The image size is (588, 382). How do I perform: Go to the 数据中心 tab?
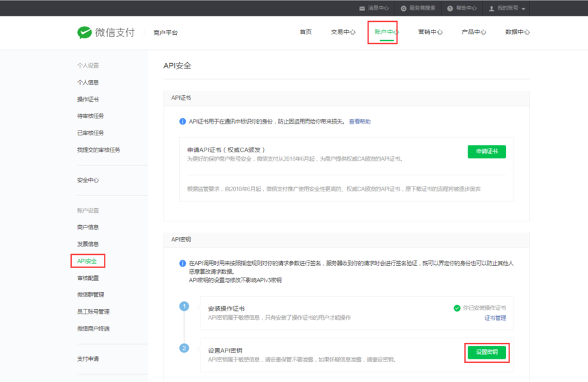point(517,32)
